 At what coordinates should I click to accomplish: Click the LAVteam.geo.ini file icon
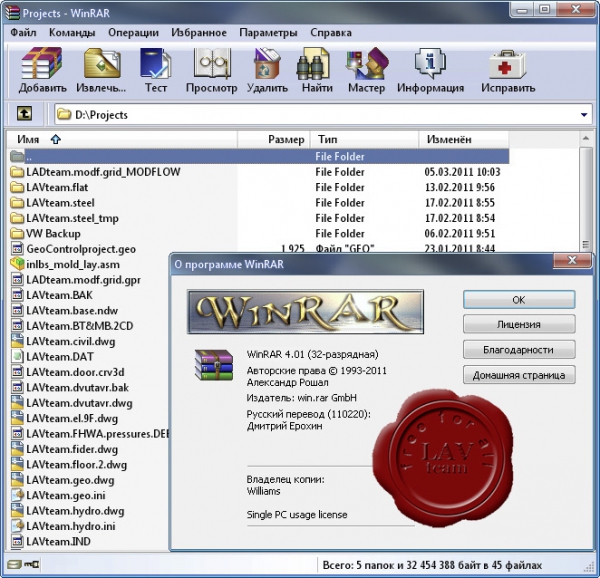coord(17,495)
